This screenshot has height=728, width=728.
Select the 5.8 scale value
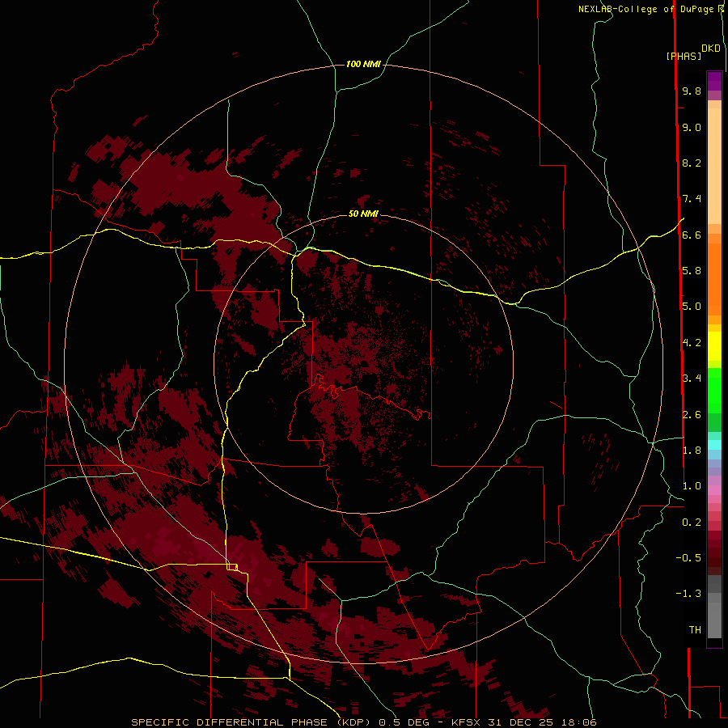[x=692, y=271]
